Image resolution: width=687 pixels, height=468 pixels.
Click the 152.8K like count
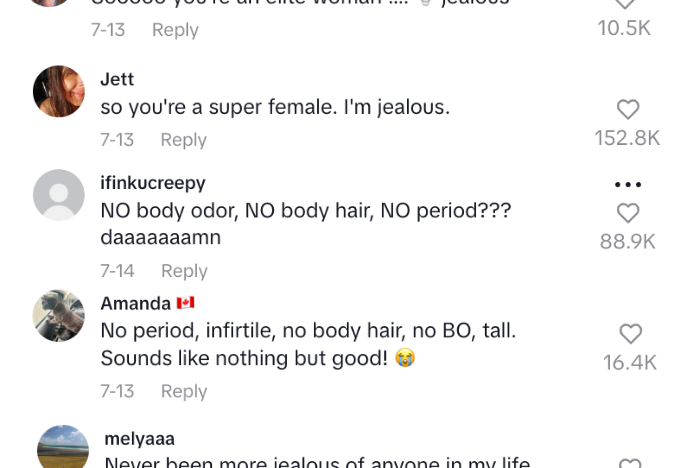click(x=627, y=138)
